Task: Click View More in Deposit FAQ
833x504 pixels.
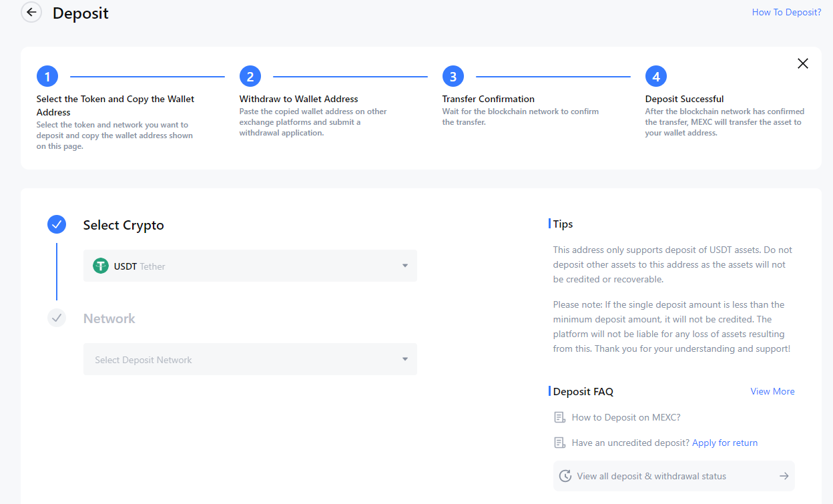Action: (x=772, y=392)
